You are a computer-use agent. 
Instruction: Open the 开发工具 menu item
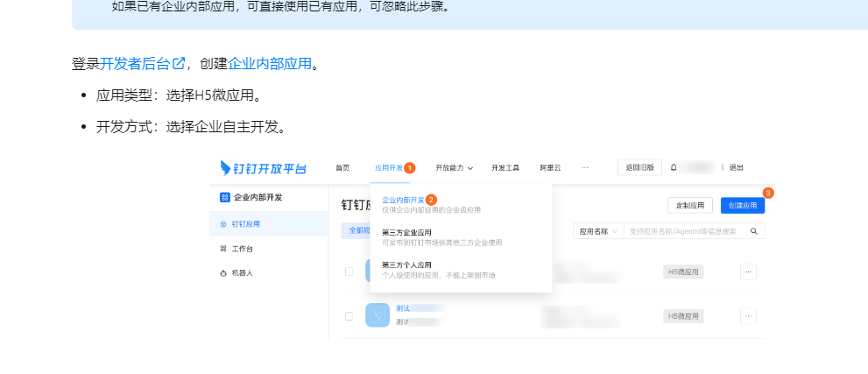pyautogui.click(x=505, y=167)
